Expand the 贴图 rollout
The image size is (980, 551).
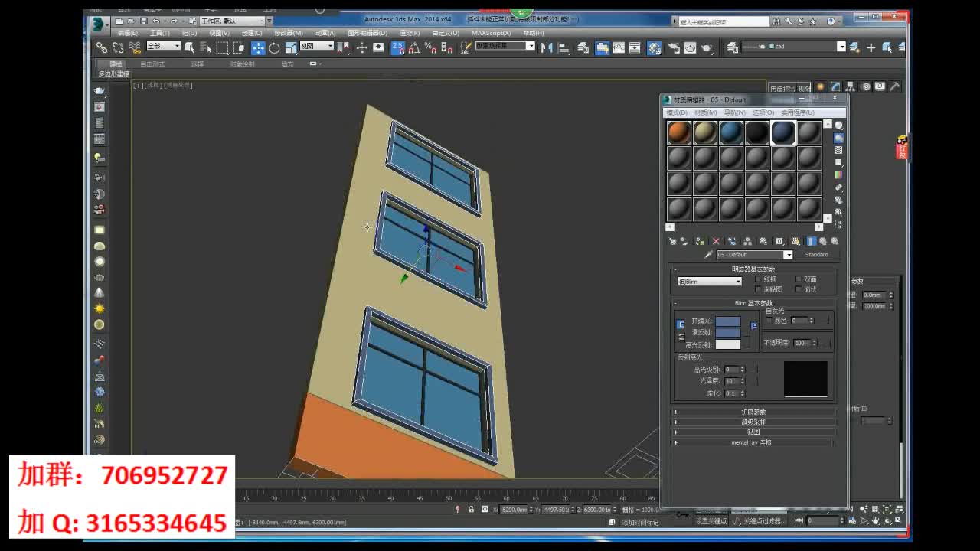click(753, 432)
